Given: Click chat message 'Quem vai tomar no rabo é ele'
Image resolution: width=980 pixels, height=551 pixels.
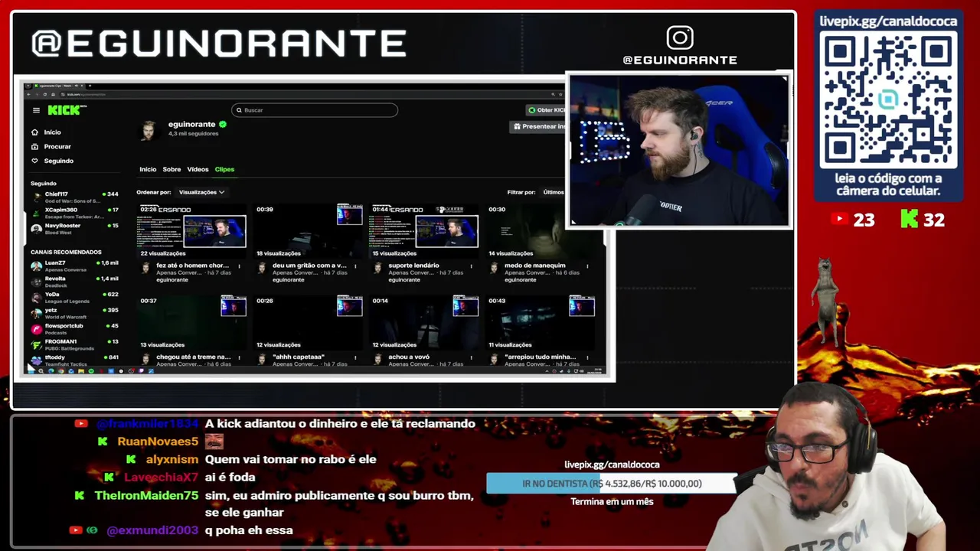Looking at the screenshot, I should (x=290, y=459).
